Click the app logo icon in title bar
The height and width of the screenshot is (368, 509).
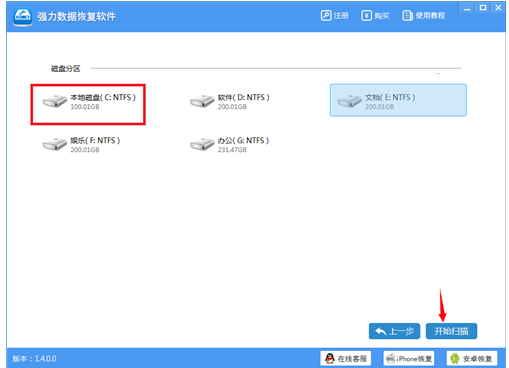click(x=22, y=16)
